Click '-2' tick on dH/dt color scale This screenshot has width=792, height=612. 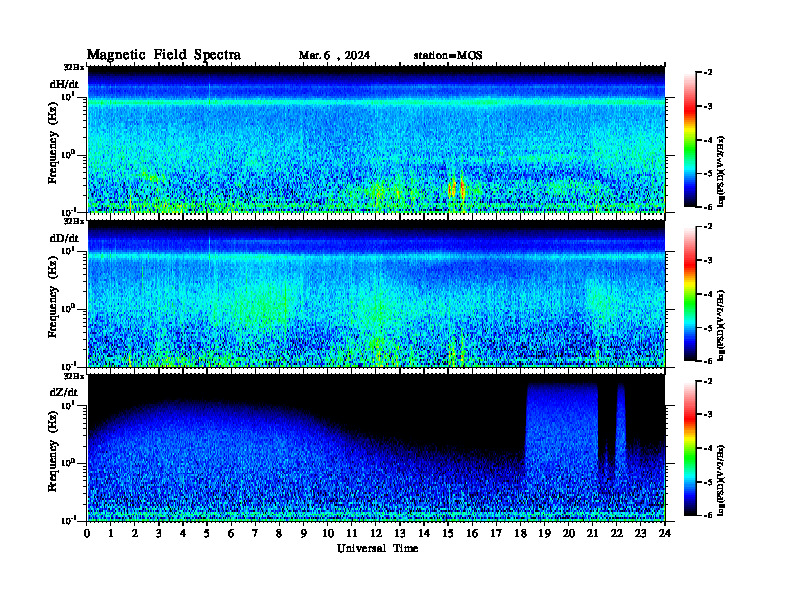708,73
